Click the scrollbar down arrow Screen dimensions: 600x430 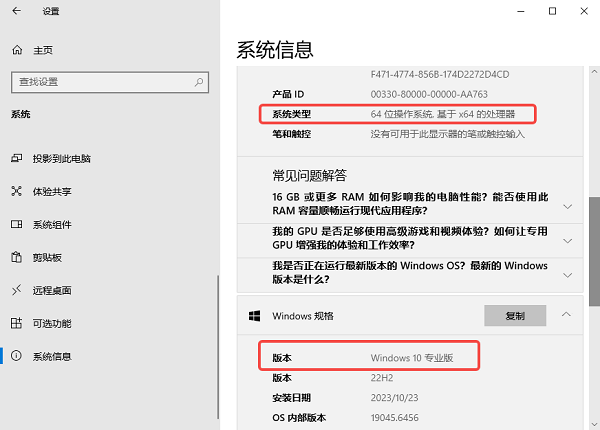[x=594, y=424]
